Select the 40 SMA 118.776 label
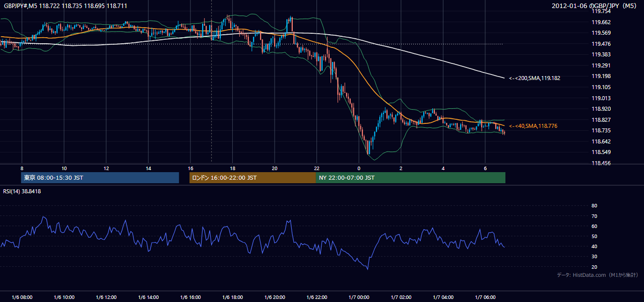This screenshot has width=644, height=302. [x=533, y=126]
